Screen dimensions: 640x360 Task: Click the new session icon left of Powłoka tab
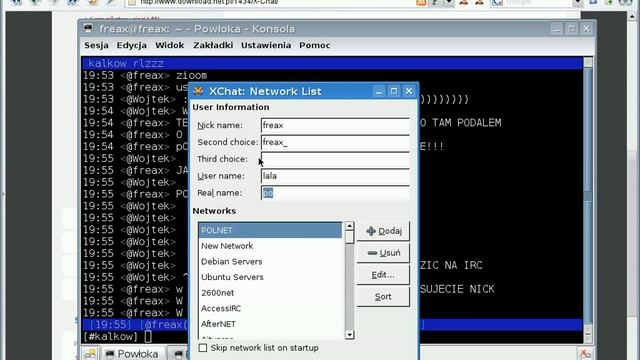pos(90,353)
